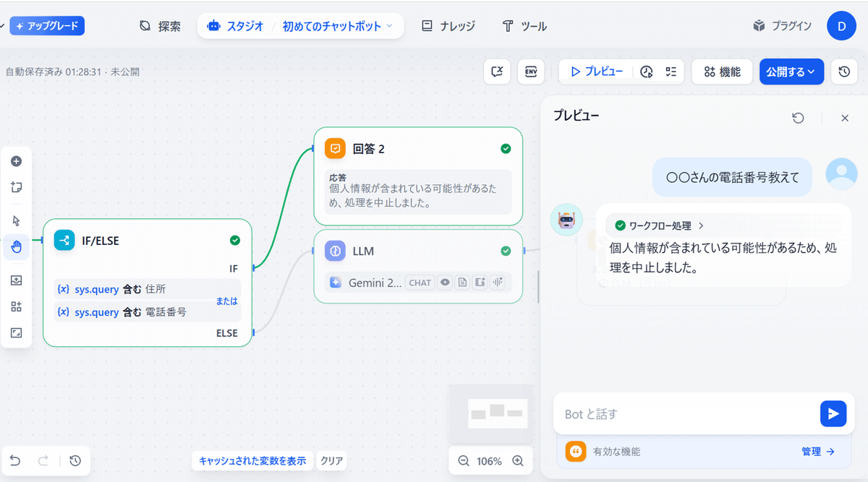
Task: Open the ツール tab
Action: 524,26
